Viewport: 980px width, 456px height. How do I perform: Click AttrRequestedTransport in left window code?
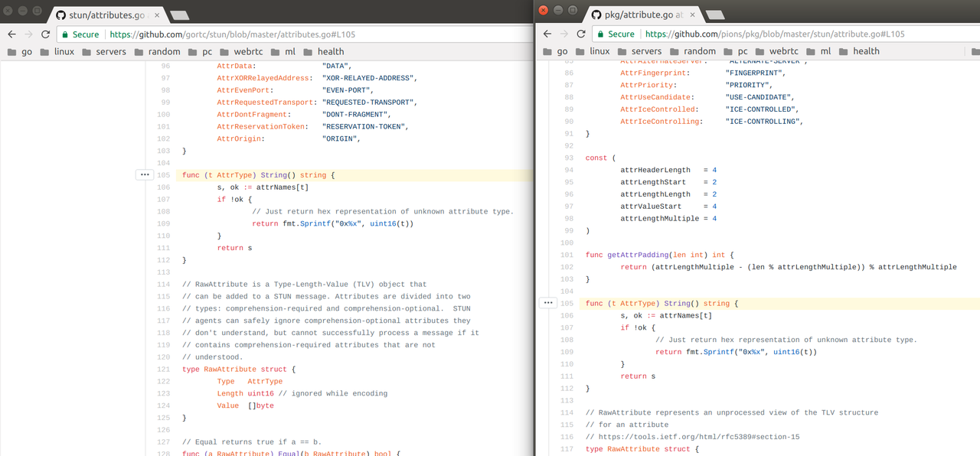click(263, 103)
